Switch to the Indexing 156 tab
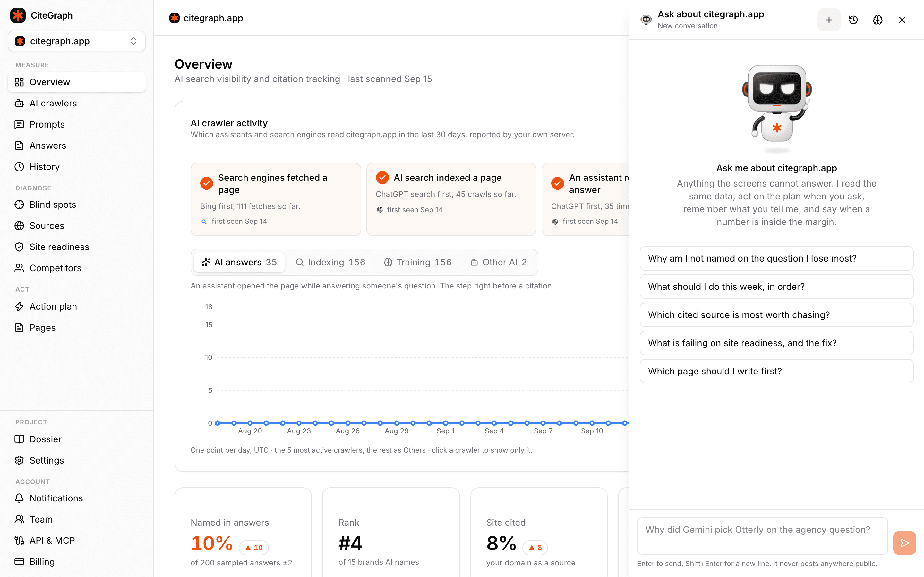This screenshot has height=577, width=924. point(330,262)
